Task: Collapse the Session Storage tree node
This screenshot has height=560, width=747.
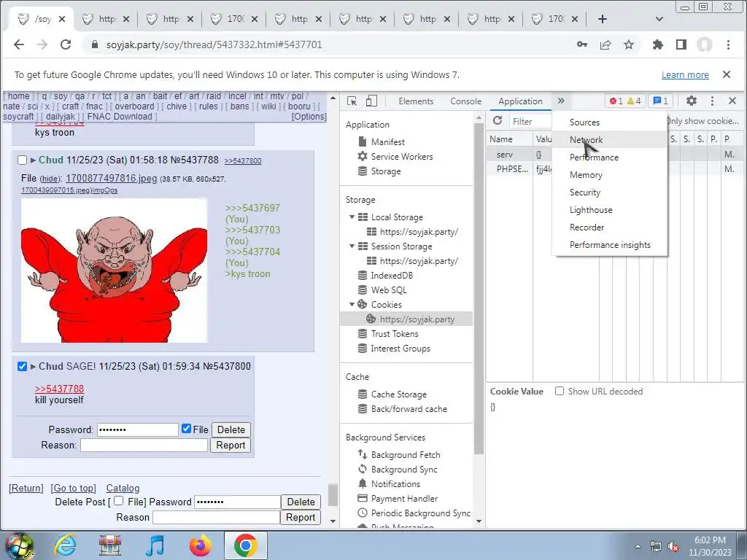Action: (352, 246)
